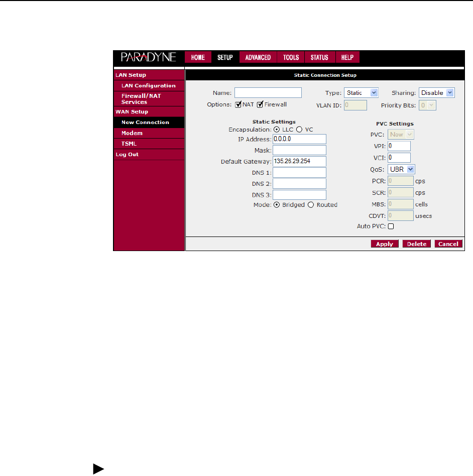Viewport: 473px width, 476px height.
Task: Open the QoS dropdown showing UBR
Action: 401,169
